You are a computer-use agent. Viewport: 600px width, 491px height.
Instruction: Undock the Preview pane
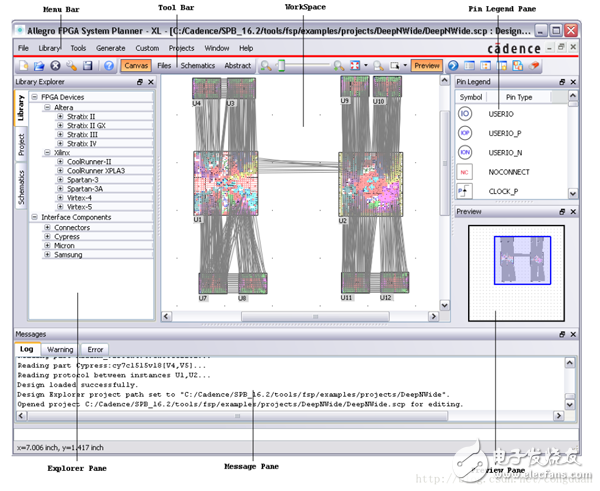tap(562, 212)
